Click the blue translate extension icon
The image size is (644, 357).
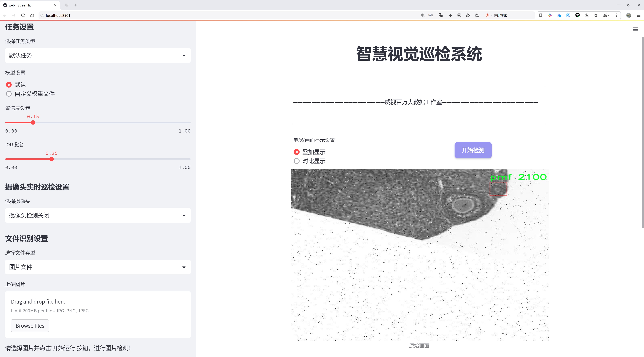pos(568,15)
